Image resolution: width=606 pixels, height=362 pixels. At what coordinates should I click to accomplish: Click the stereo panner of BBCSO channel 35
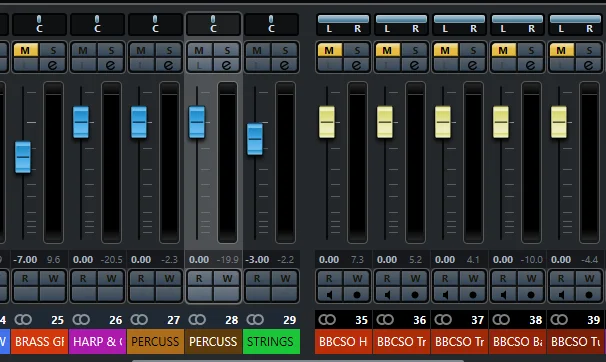[x=343, y=24]
